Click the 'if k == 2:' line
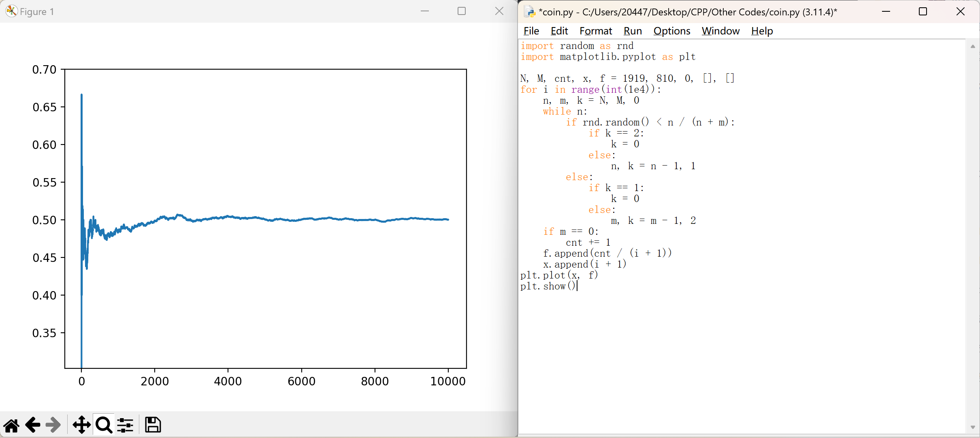This screenshot has width=980, height=438. (616, 133)
